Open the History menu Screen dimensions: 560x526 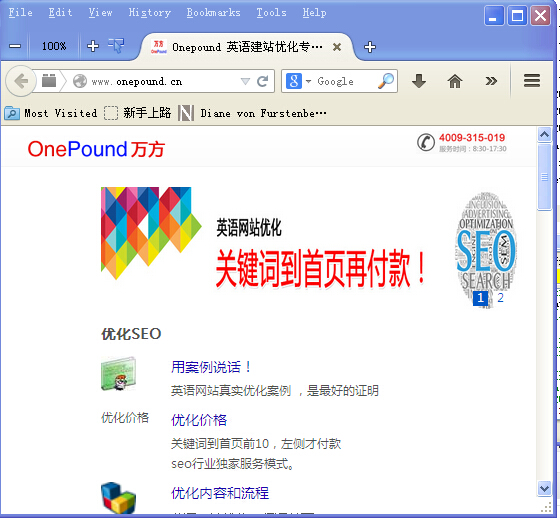coord(150,12)
